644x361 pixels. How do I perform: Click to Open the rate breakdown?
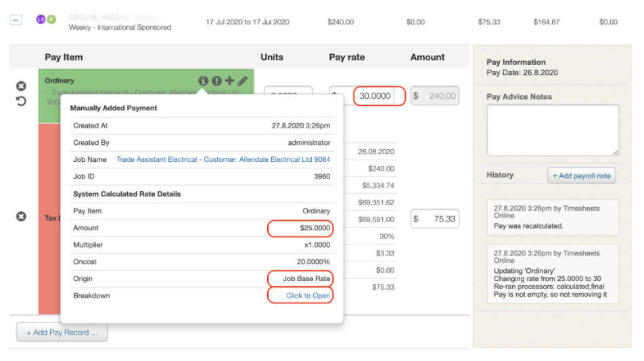[x=308, y=296]
